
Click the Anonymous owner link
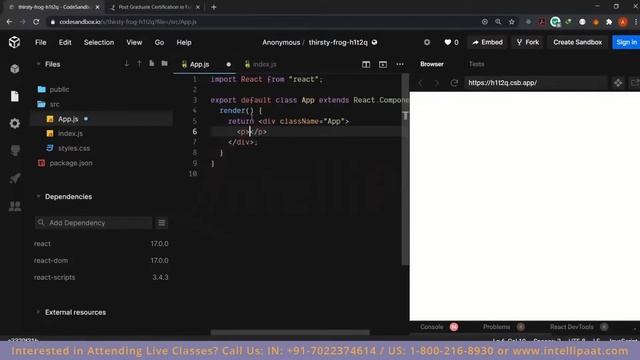(x=281, y=42)
